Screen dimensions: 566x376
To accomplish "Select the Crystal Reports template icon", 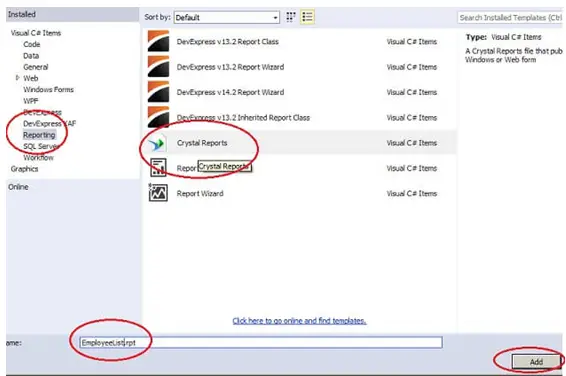I will click(158, 144).
